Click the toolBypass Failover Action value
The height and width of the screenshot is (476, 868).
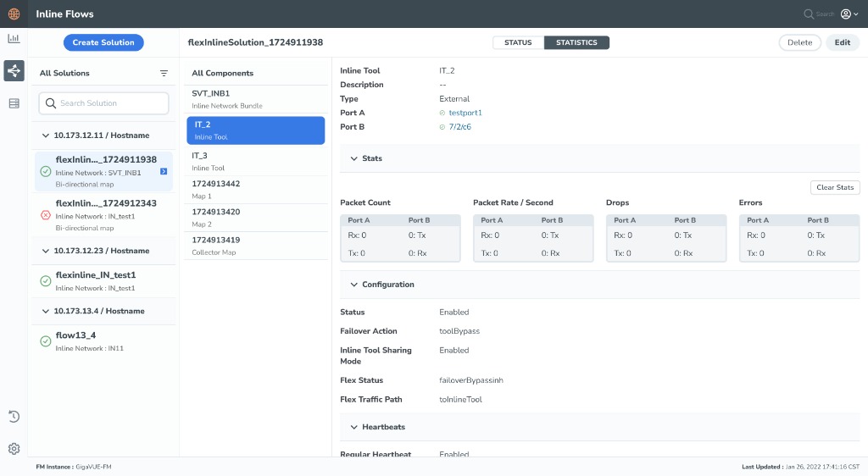pyautogui.click(x=459, y=331)
